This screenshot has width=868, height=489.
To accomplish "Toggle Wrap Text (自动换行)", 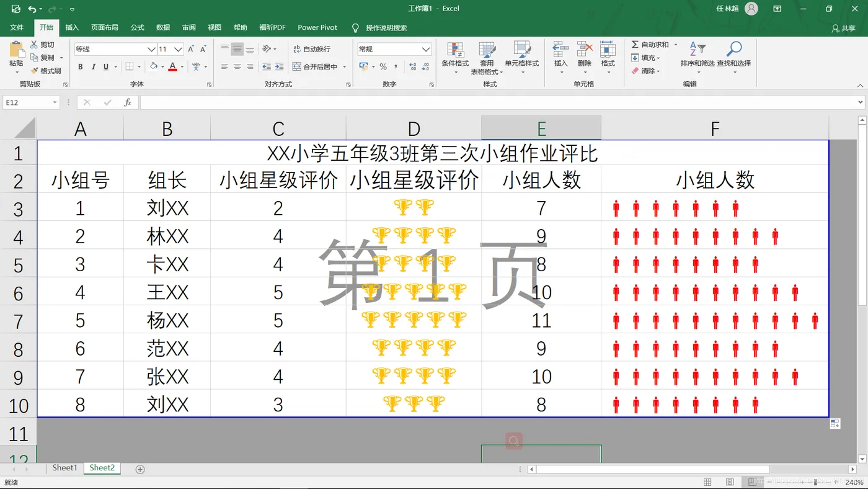I will [x=312, y=49].
